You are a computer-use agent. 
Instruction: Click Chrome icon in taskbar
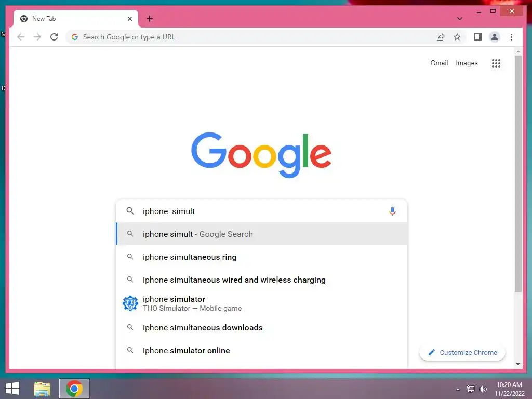coord(74,389)
